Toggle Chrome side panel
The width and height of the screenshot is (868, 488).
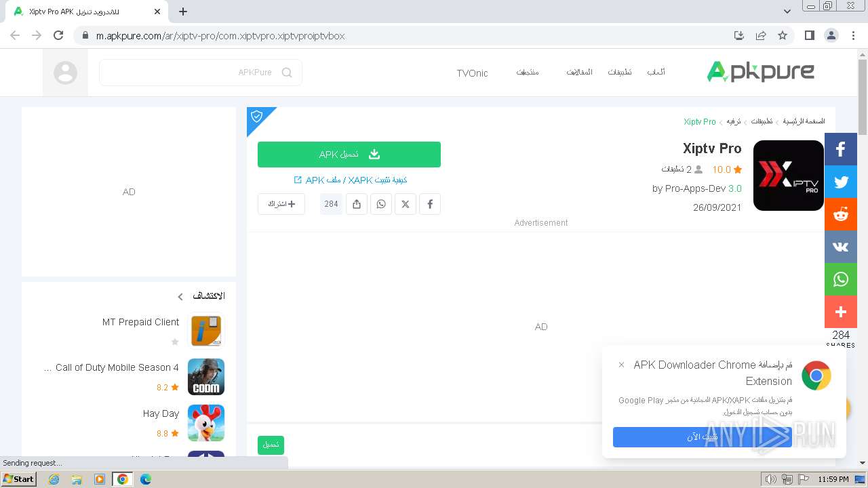point(809,35)
